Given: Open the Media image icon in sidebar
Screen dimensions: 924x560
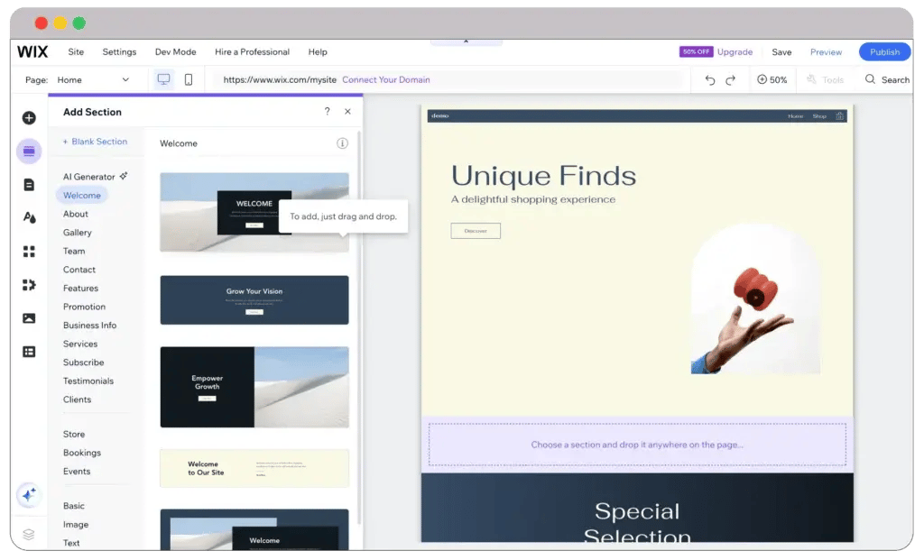Looking at the screenshot, I should coord(29,318).
